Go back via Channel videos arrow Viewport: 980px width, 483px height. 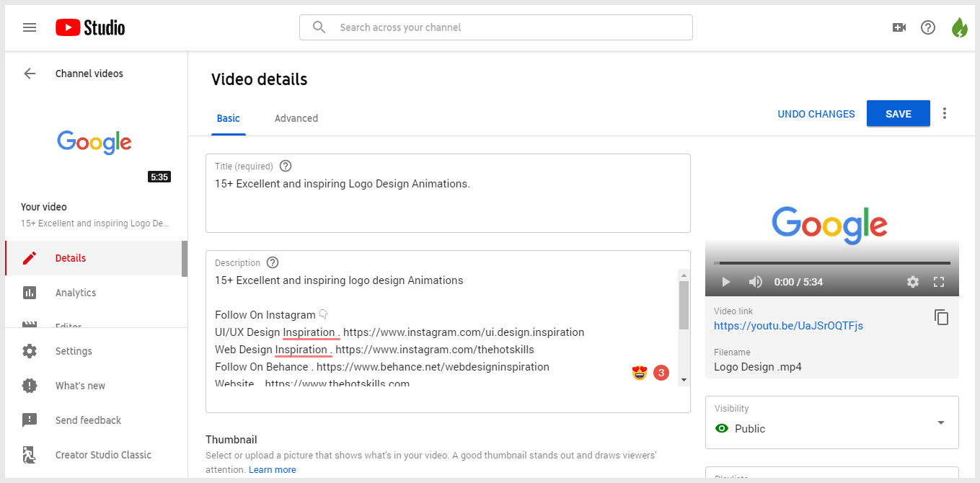(x=30, y=74)
